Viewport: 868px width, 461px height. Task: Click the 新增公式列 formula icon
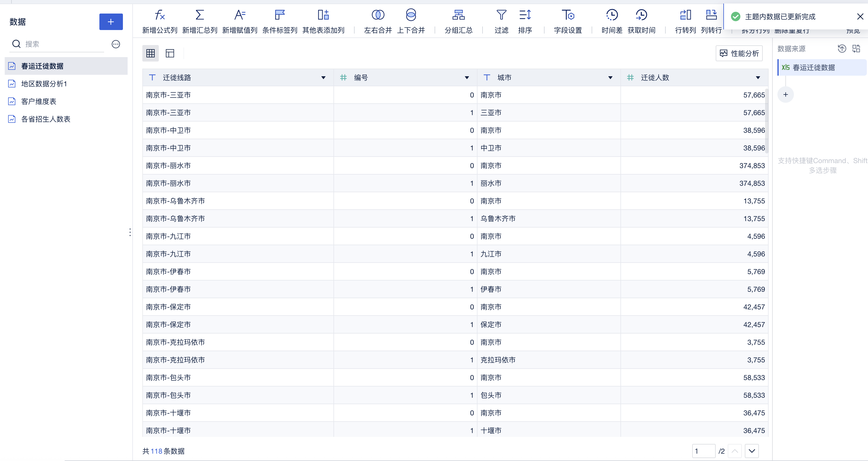tap(160, 15)
